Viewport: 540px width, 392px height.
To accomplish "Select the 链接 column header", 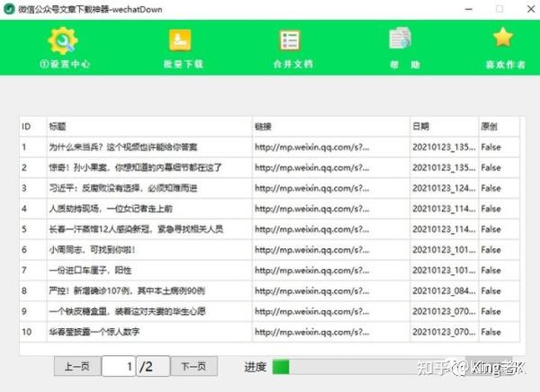I will point(330,127).
